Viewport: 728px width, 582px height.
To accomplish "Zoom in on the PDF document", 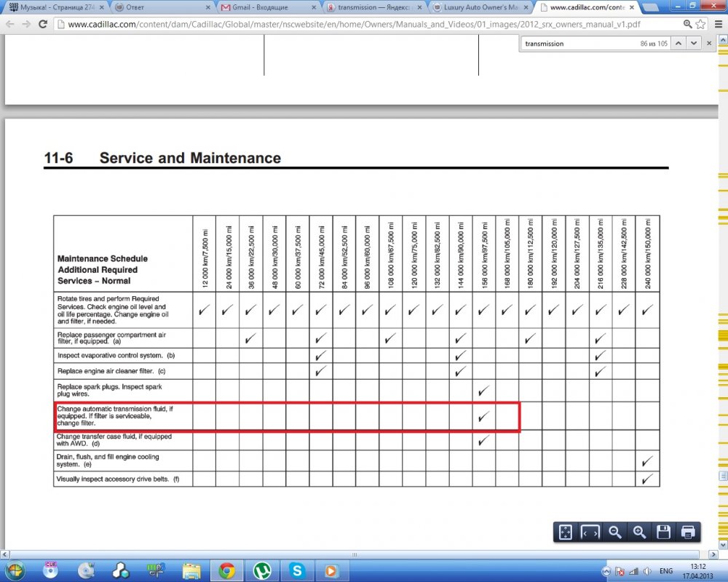I will (639, 532).
